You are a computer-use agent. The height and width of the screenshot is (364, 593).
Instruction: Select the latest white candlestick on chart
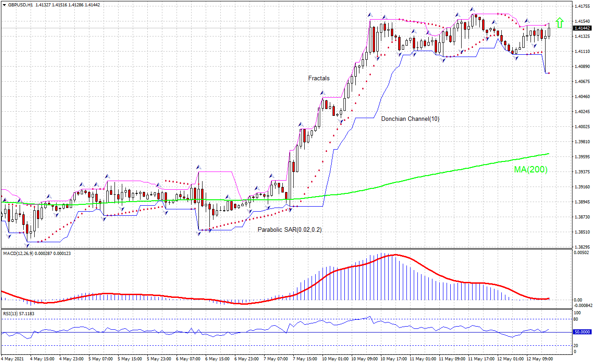(549, 32)
